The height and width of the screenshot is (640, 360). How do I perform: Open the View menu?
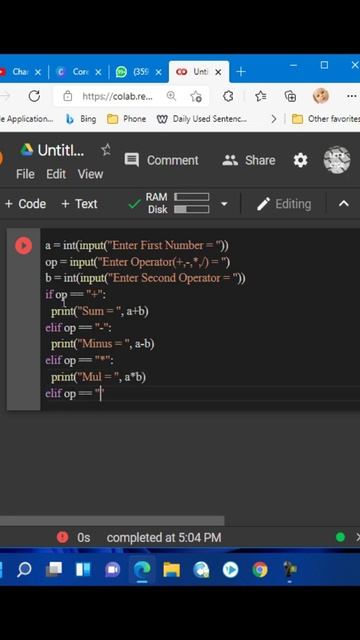90,174
